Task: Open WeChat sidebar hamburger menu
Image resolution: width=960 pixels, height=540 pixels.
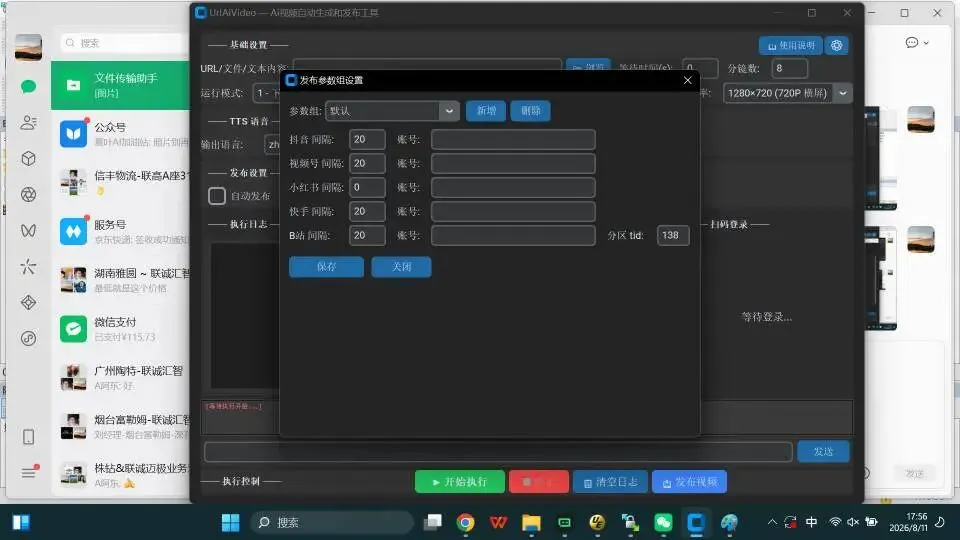Action: (29, 472)
